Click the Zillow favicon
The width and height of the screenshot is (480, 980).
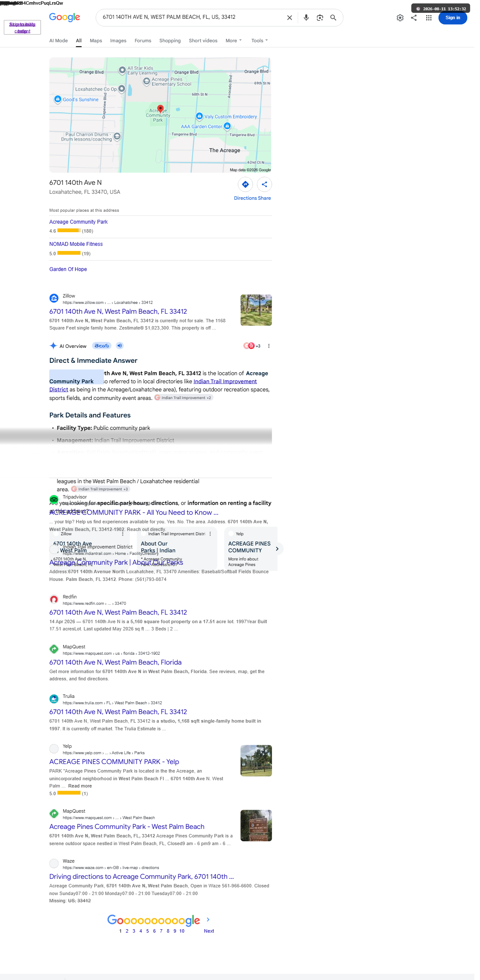coord(54,298)
